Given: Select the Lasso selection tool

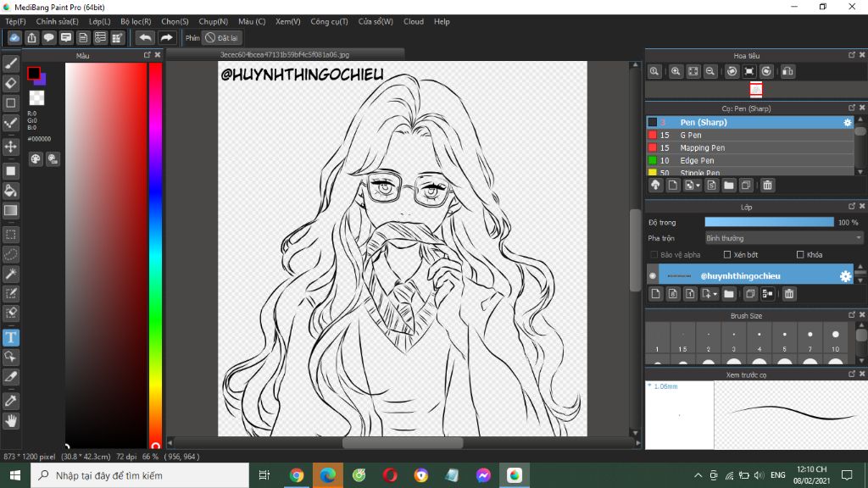Looking at the screenshot, I should coord(10,254).
